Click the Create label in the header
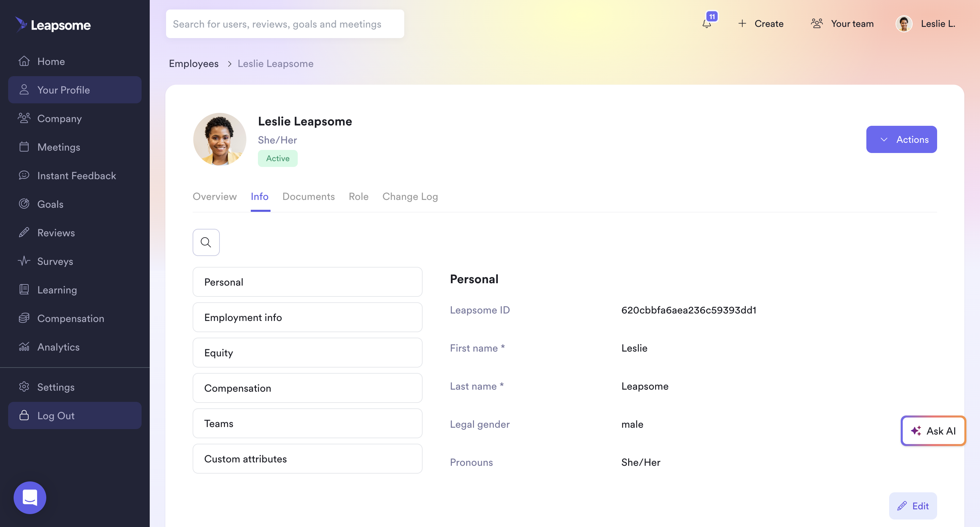Image resolution: width=980 pixels, height=527 pixels. (x=769, y=23)
